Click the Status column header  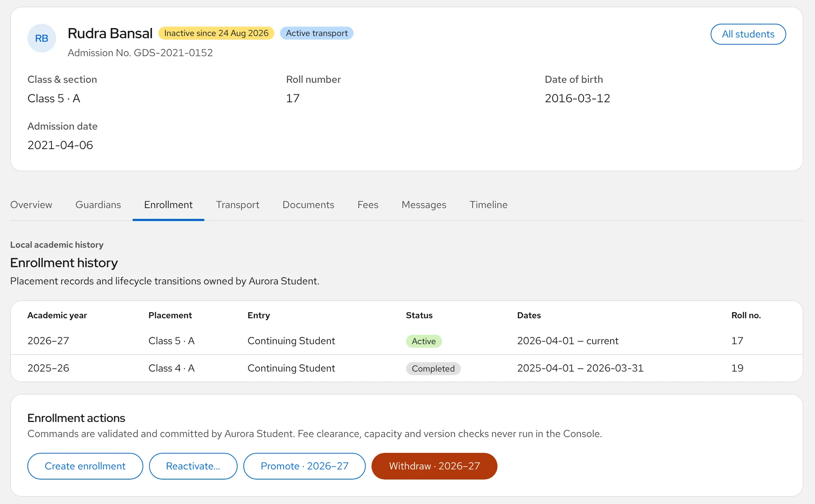pos(419,315)
